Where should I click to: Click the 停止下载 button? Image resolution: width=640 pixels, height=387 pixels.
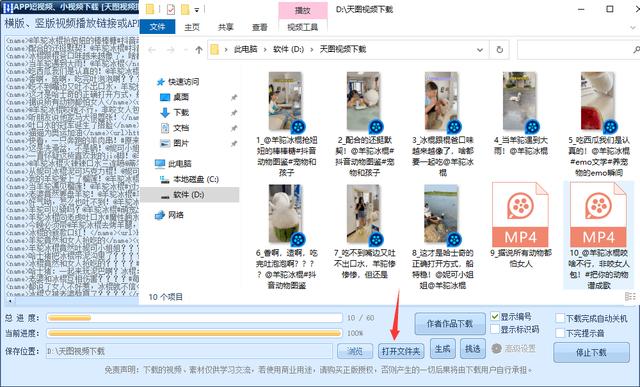pyautogui.click(x=591, y=352)
